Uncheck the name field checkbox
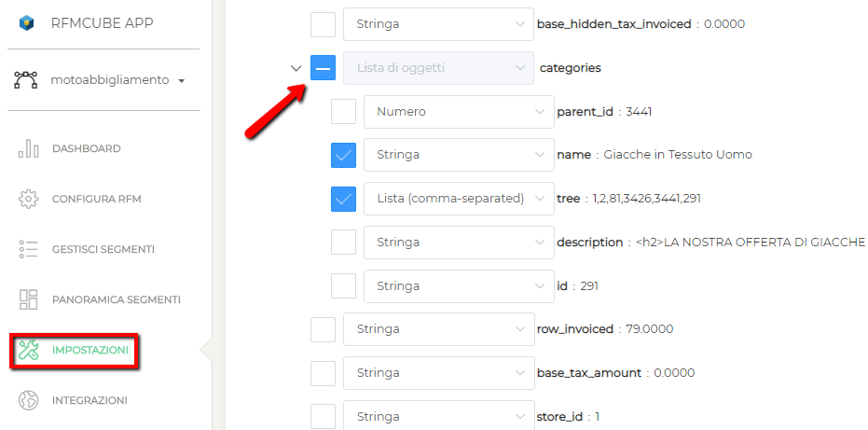 343,155
